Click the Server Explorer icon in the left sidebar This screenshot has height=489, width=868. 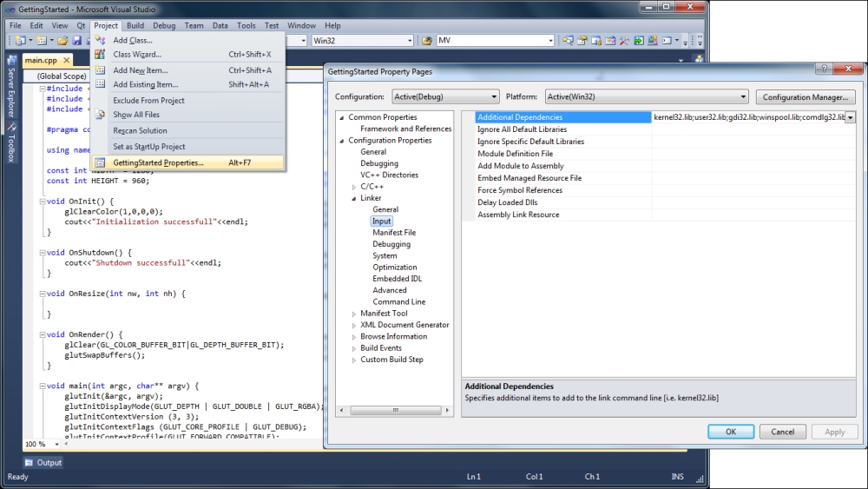[x=11, y=60]
